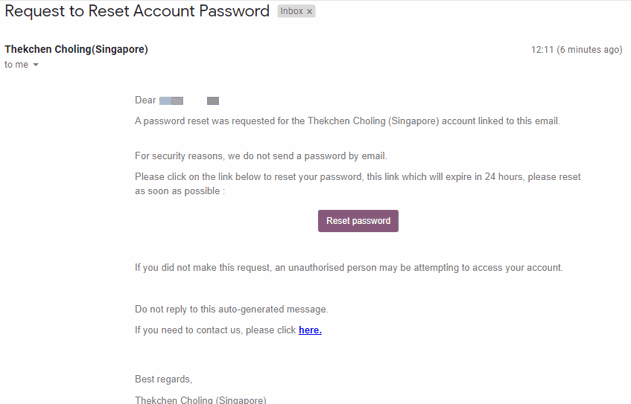Click the Inbox label tag

(x=292, y=12)
